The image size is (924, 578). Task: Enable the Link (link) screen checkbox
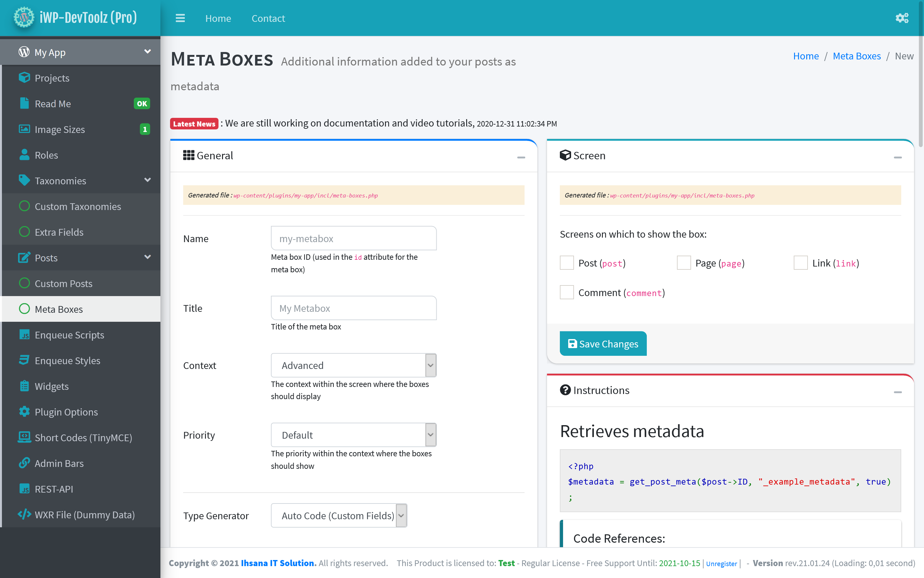pyautogui.click(x=801, y=263)
